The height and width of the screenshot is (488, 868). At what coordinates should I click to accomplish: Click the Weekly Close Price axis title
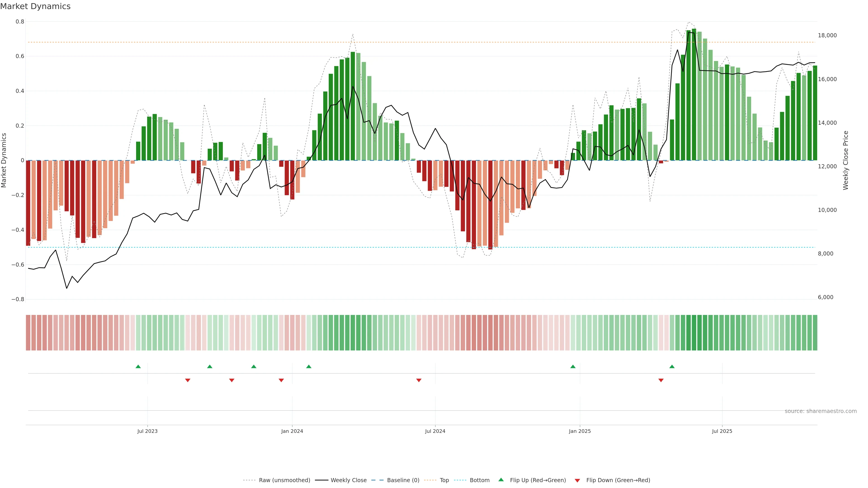[845, 160]
